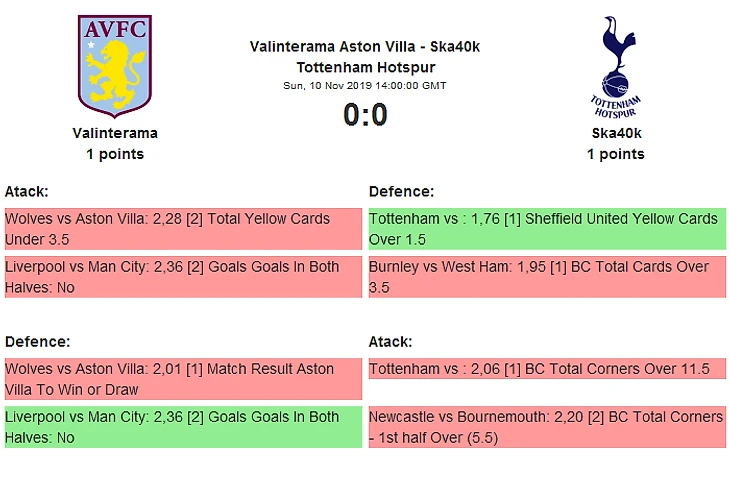Click the top-right Defence section heading
This screenshot has width=730, height=480.
point(401,191)
